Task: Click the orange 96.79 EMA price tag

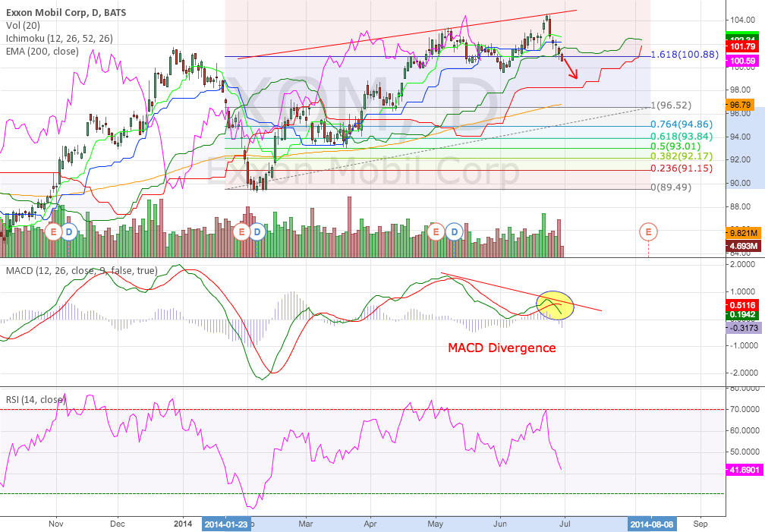Action: [740, 105]
